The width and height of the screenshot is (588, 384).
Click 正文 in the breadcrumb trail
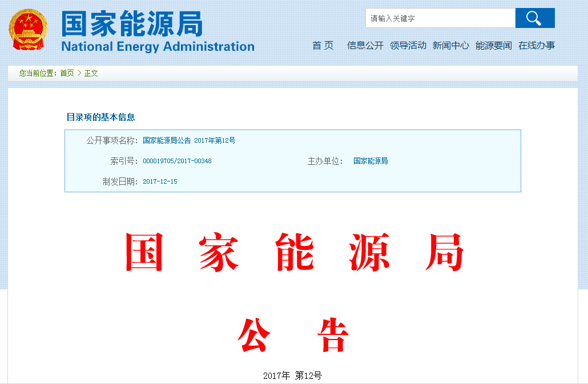click(x=91, y=73)
